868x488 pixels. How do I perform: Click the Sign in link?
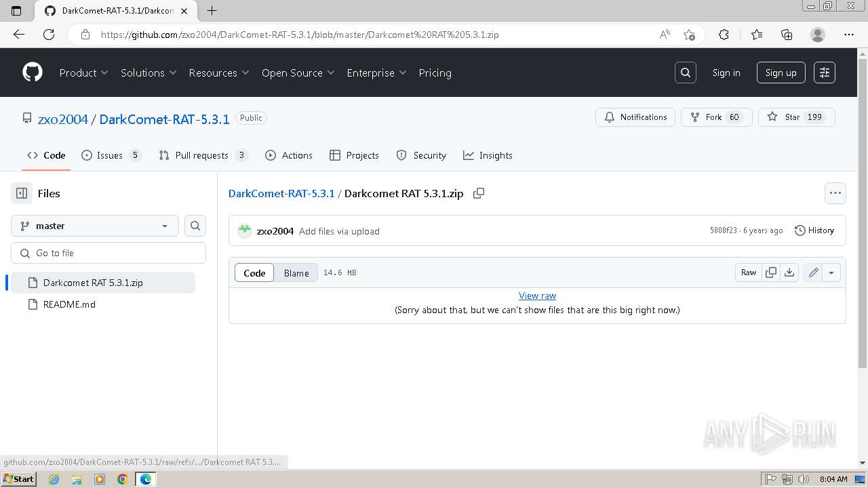pyautogui.click(x=726, y=73)
